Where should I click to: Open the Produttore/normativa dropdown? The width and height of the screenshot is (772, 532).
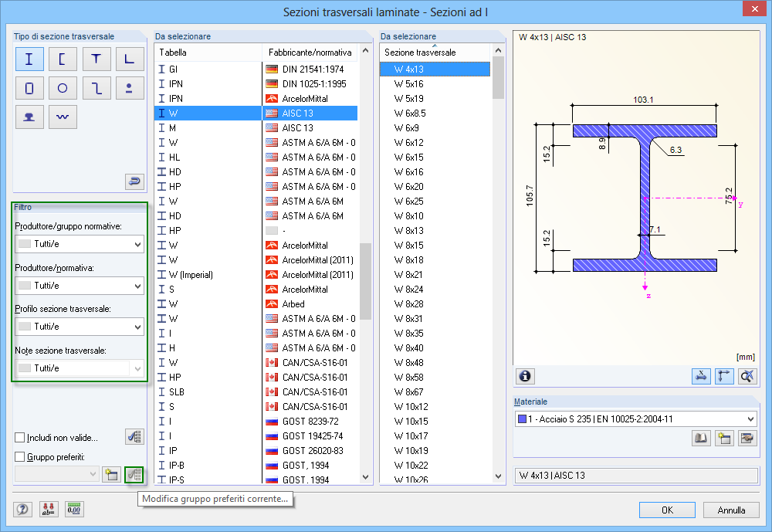click(80, 286)
